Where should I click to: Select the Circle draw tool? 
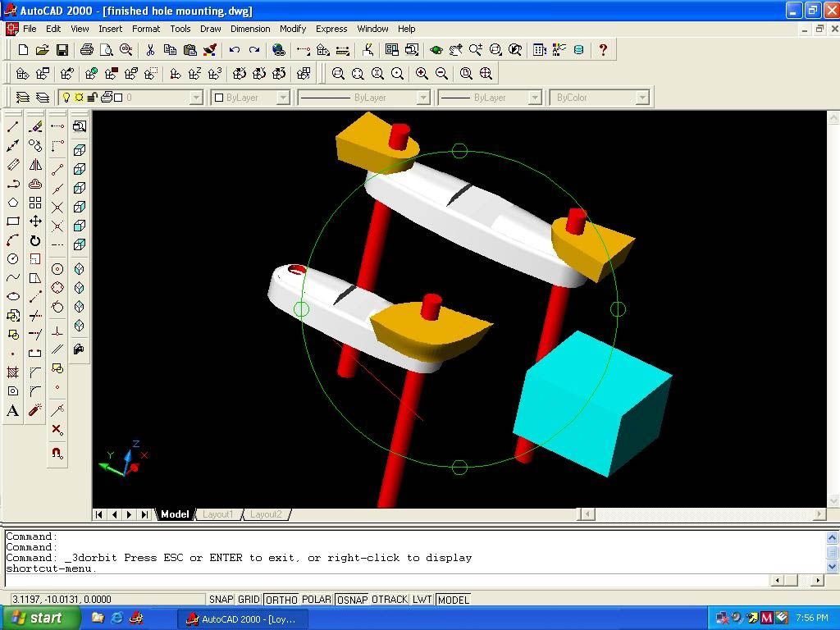click(x=13, y=259)
